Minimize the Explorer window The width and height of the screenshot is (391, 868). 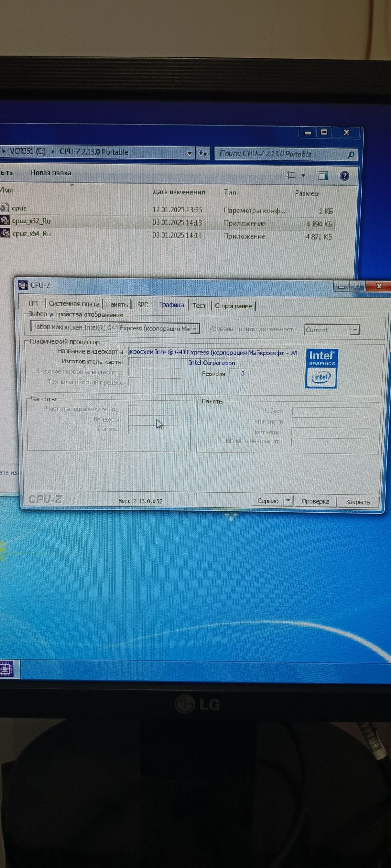[308, 132]
